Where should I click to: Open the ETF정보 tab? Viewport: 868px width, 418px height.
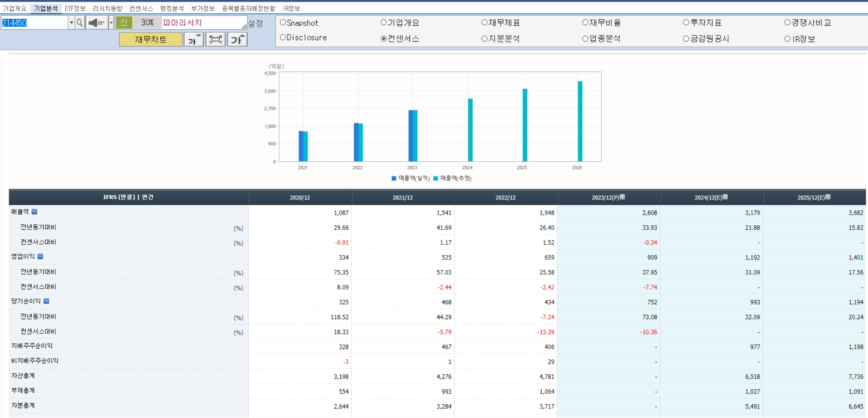pyautogui.click(x=75, y=8)
